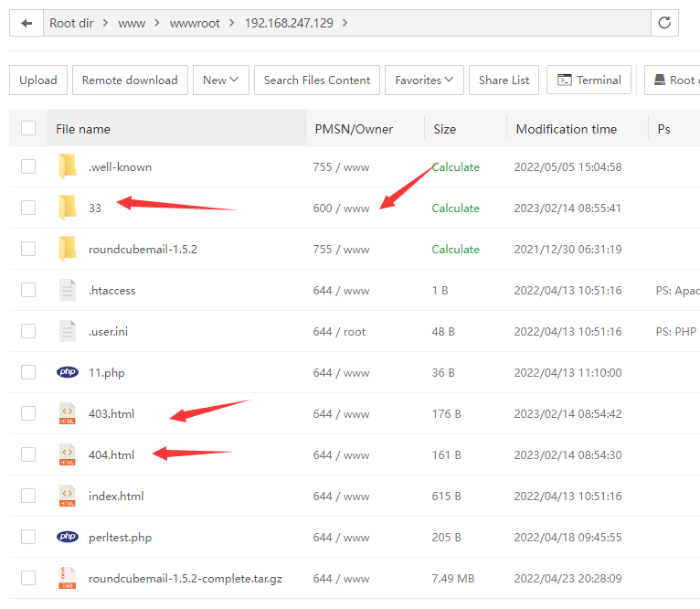Check the box for roundcubemail-1.5.2 folder
The width and height of the screenshot is (700, 609).
point(28,249)
